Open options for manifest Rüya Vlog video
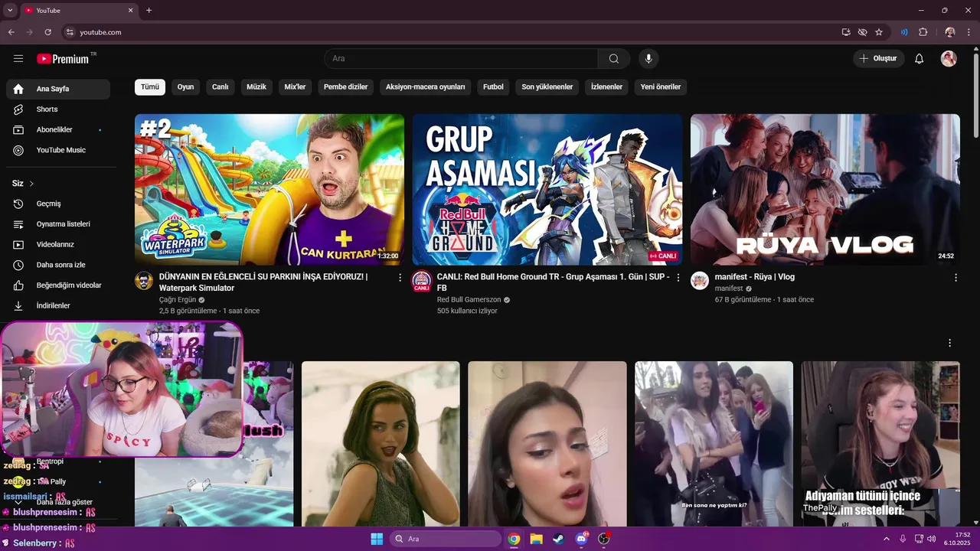980x551 pixels. [x=955, y=278]
